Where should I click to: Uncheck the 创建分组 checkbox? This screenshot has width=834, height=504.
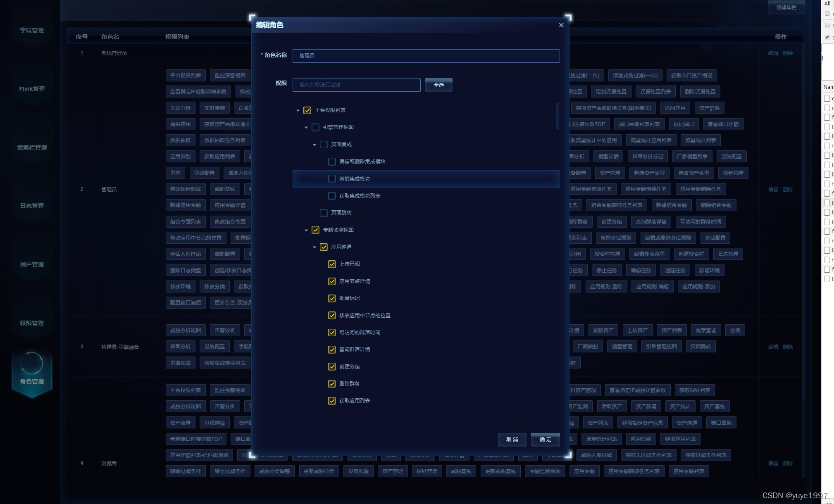pos(332,367)
